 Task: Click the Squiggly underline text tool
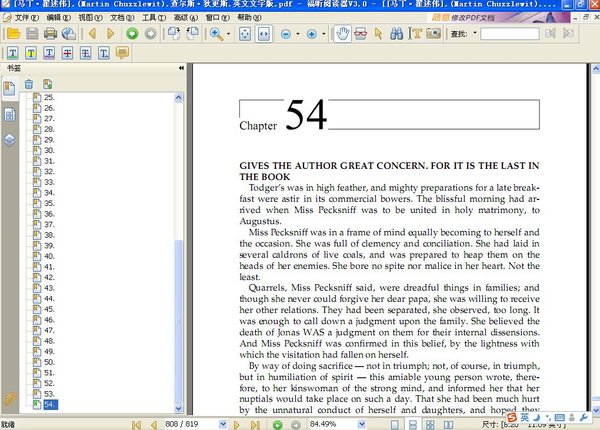pos(49,53)
